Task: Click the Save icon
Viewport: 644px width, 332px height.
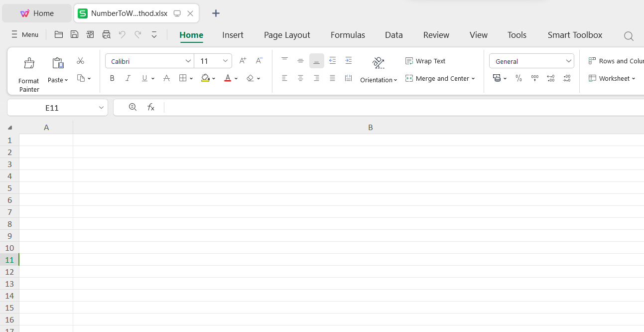Action: click(74, 34)
